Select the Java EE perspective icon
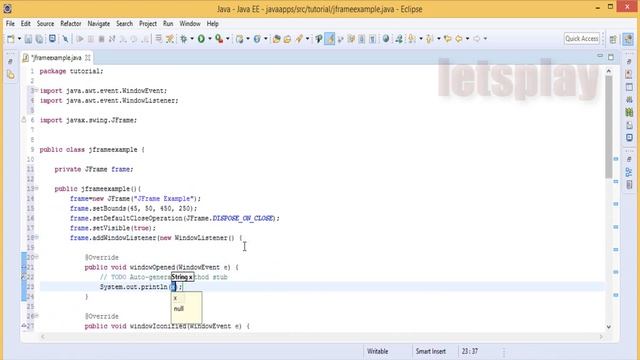 (x=628, y=39)
